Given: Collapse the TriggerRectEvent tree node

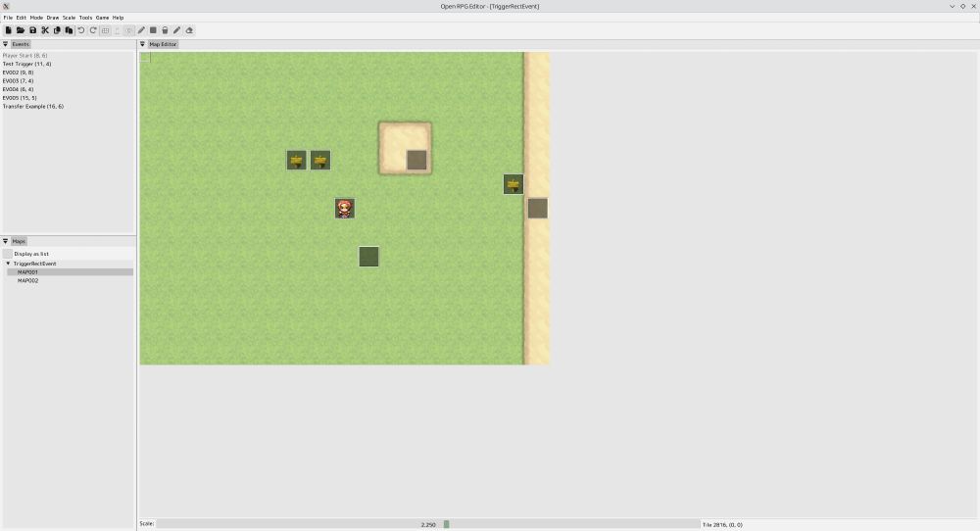Looking at the screenshot, I should pyautogui.click(x=8, y=264).
